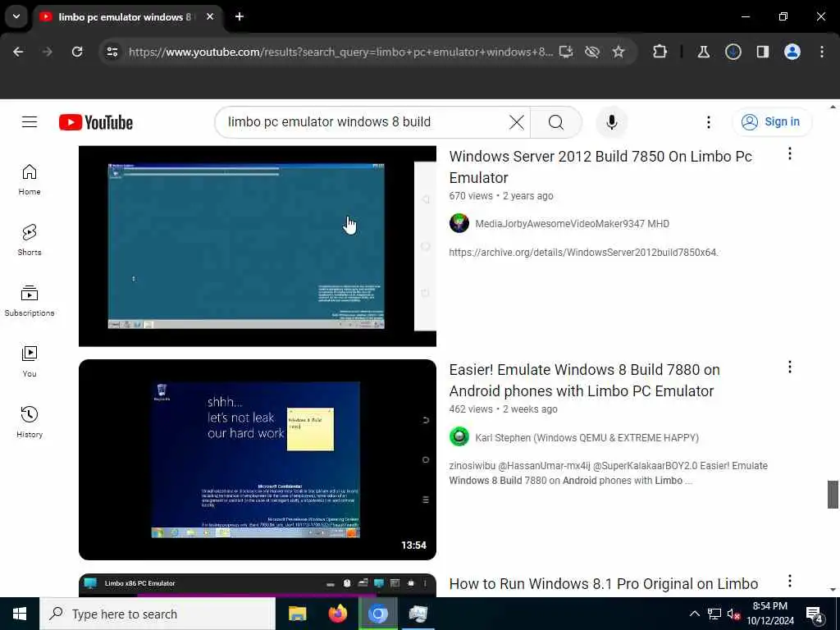
Task: Open more options for Windows 8 Build 7880 video
Action: click(x=790, y=367)
